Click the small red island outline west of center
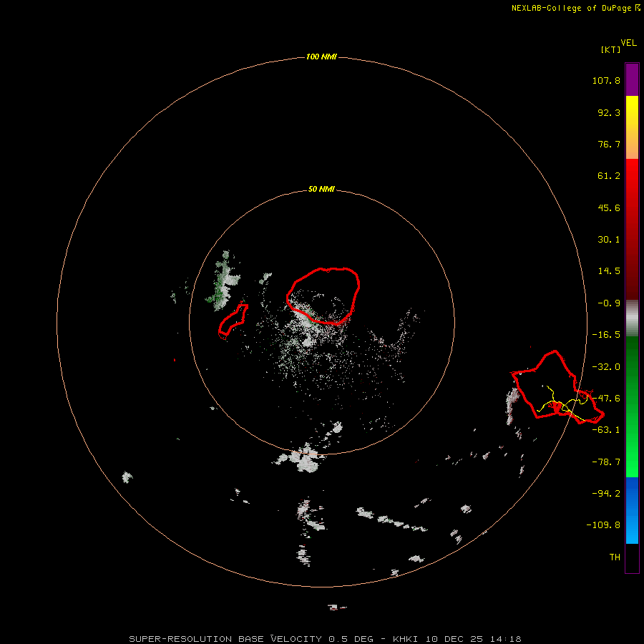This screenshot has height=644, width=644. point(233,320)
